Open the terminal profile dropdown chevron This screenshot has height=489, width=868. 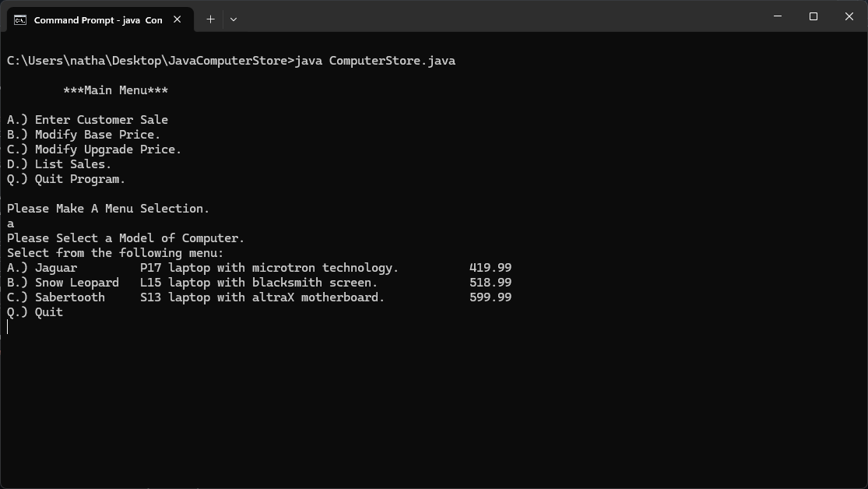233,19
